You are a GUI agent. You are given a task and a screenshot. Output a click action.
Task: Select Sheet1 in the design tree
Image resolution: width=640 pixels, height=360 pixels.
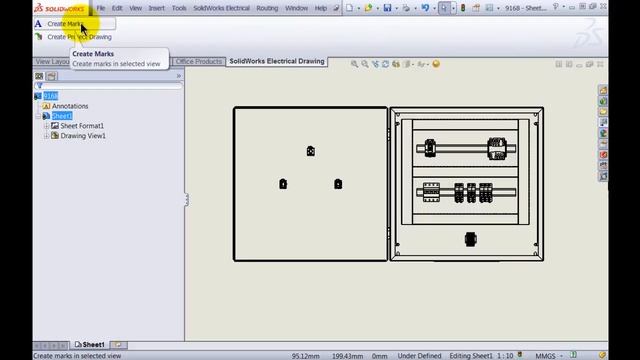[x=62, y=116]
